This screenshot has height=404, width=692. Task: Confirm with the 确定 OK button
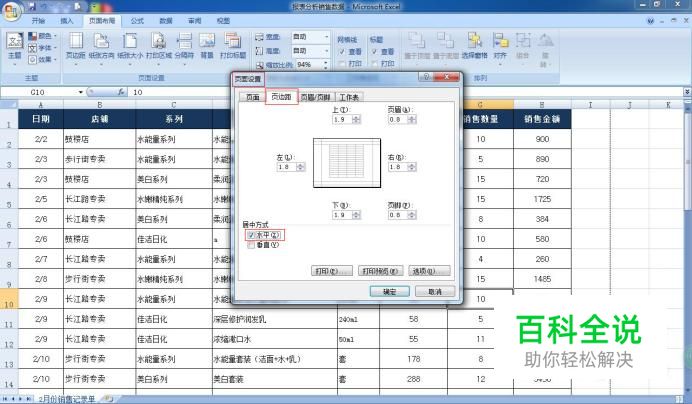[x=389, y=291]
